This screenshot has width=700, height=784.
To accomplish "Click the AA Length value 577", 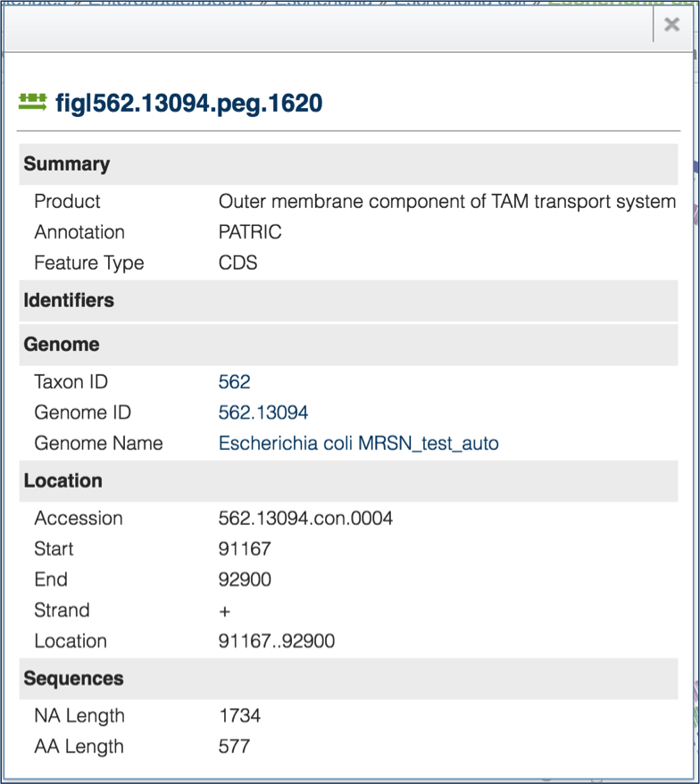I will (x=234, y=746).
